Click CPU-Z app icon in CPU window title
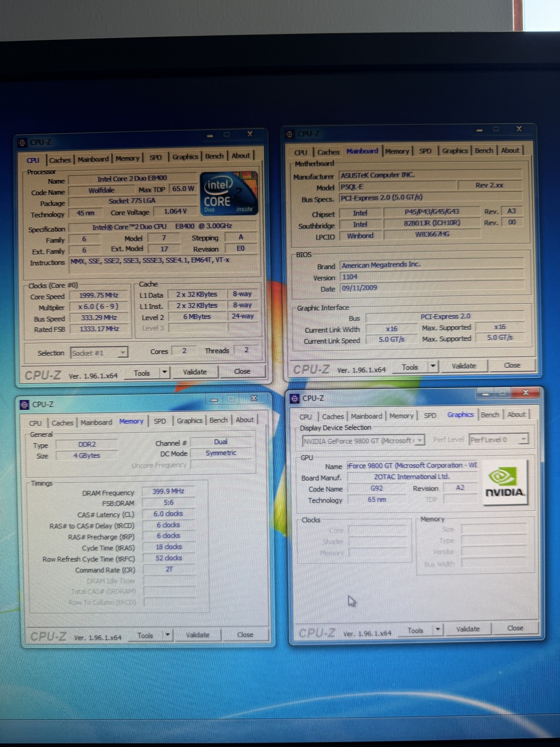 tap(22, 143)
